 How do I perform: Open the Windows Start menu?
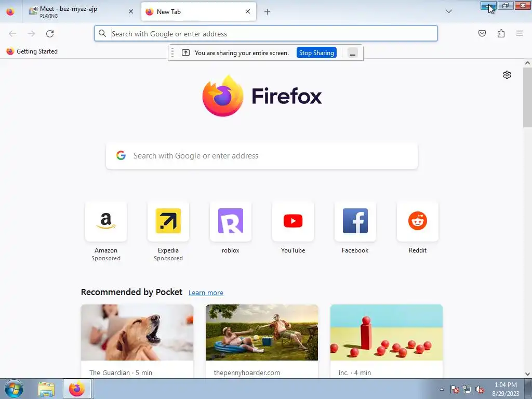coord(14,389)
